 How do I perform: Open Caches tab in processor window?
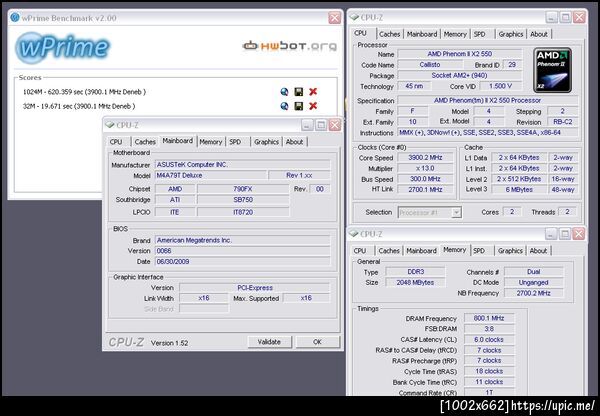point(390,34)
